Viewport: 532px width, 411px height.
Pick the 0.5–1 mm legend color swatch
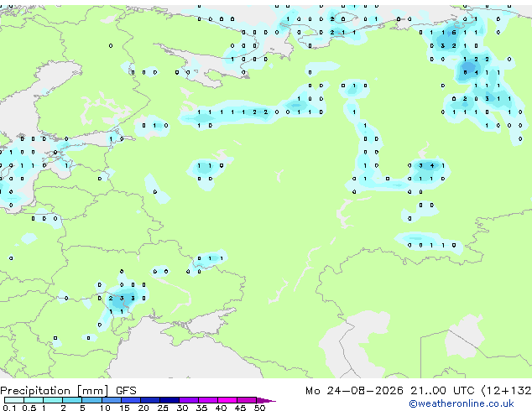[34, 400]
